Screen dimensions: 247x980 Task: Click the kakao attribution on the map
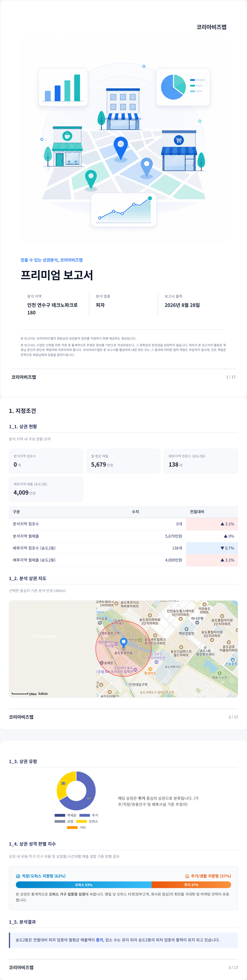43,694
